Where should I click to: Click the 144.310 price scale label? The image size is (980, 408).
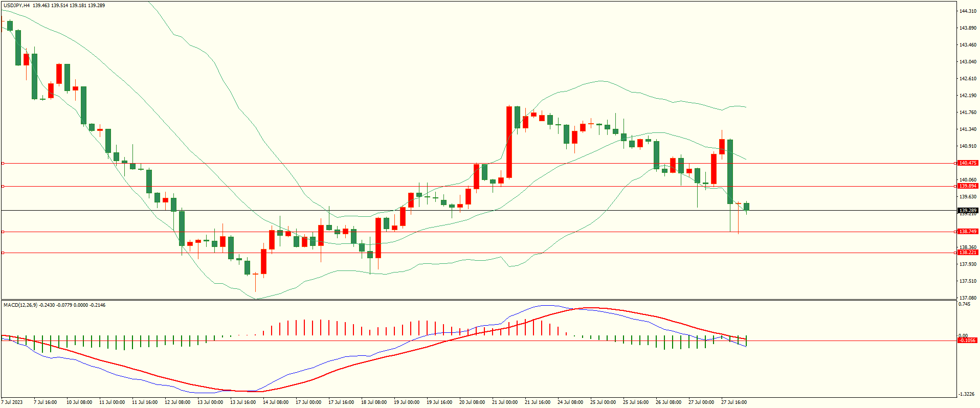point(968,11)
